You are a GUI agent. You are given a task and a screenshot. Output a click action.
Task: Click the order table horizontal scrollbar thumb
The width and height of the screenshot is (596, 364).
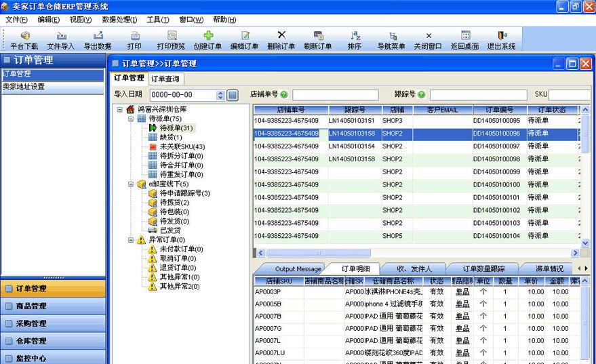click(x=319, y=253)
